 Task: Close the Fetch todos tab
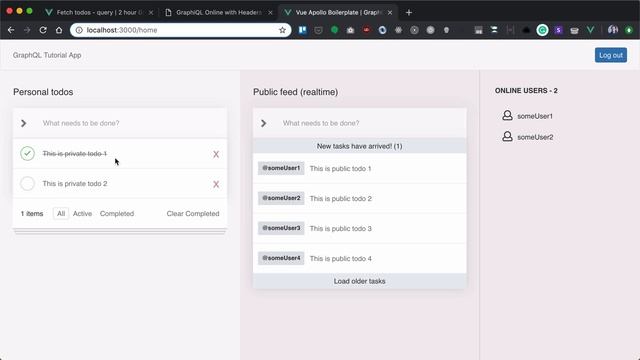tap(151, 13)
